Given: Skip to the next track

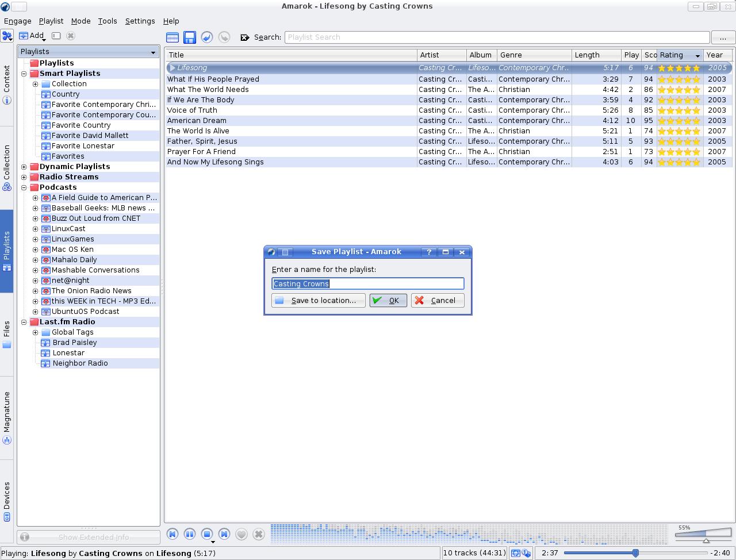Looking at the screenshot, I should (x=224, y=534).
